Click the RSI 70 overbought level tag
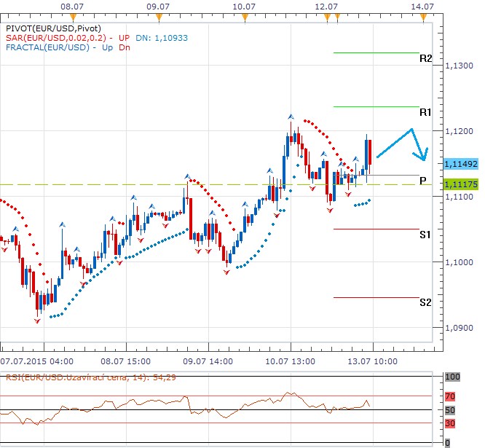485x448 pixels. [x=450, y=397]
